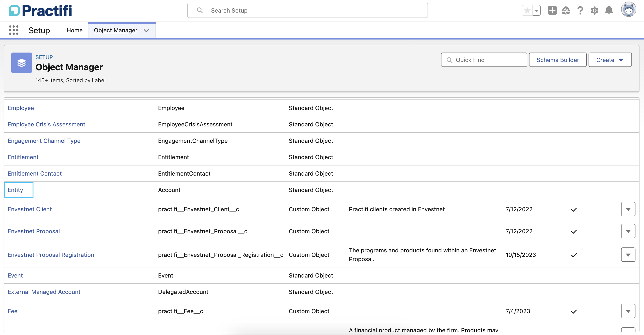Open the Event object
This screenshot has height=335, width=644.
pyautogui.click(x=15, y=275)
